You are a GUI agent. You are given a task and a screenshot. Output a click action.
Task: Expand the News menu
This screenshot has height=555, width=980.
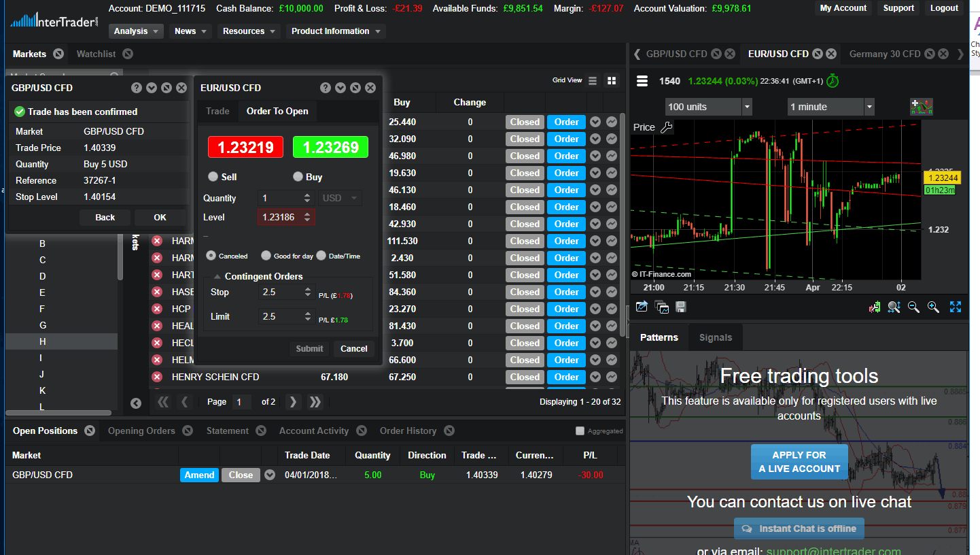(190, 31)
